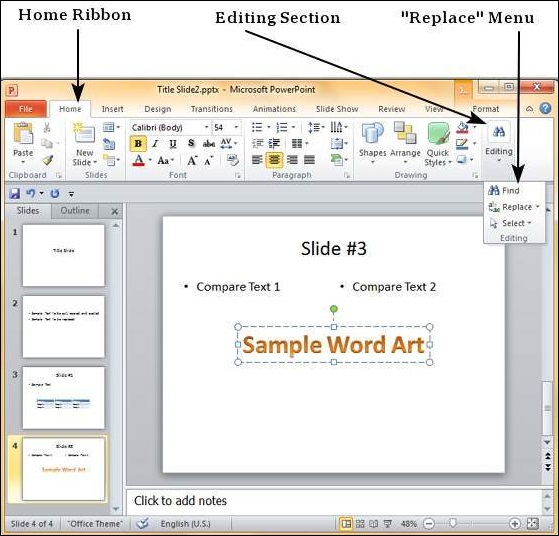Click the Shape Fill paint bucket
The width and height of the screenshot is (559, 536).
coord(462,127)
